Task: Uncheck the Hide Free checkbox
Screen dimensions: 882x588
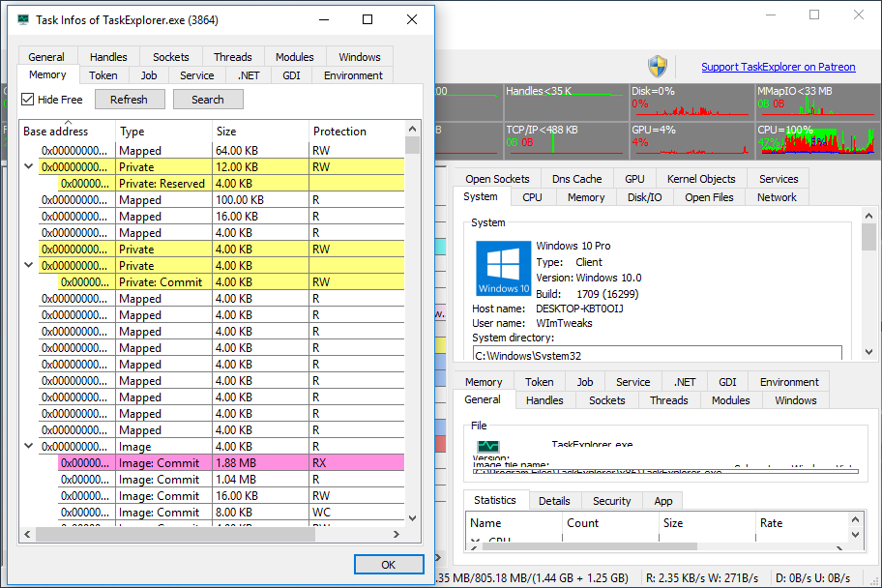Action: (x=27, y=100)
